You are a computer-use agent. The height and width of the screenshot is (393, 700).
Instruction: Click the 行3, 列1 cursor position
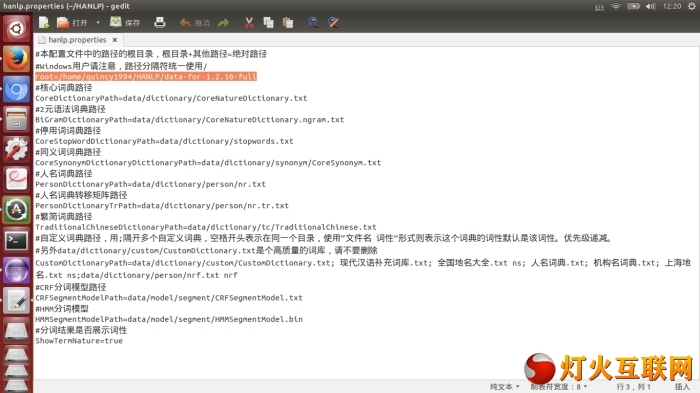pos(633,387)
